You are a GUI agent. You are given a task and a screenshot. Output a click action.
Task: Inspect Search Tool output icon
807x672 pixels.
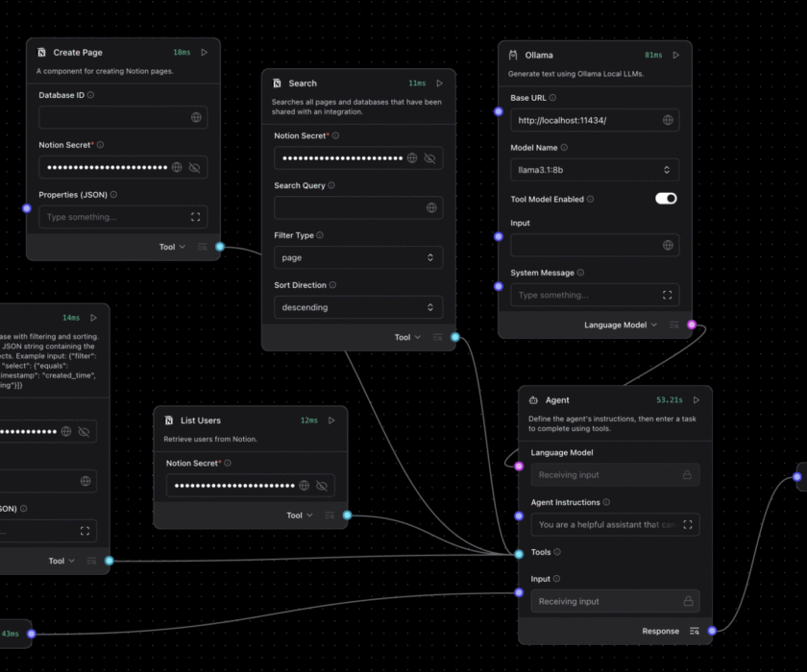point(437,337)
